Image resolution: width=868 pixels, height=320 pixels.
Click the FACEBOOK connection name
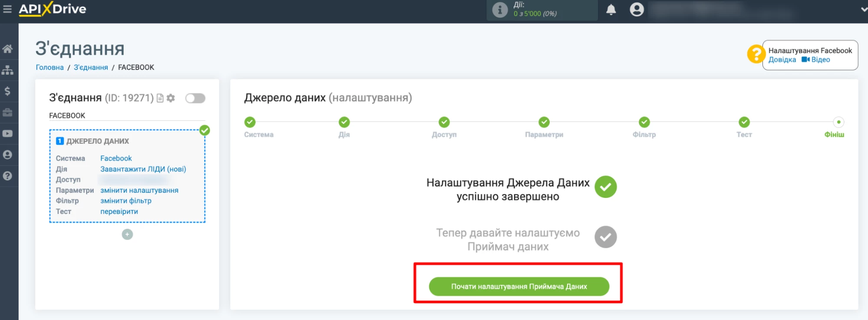[67, 115]
